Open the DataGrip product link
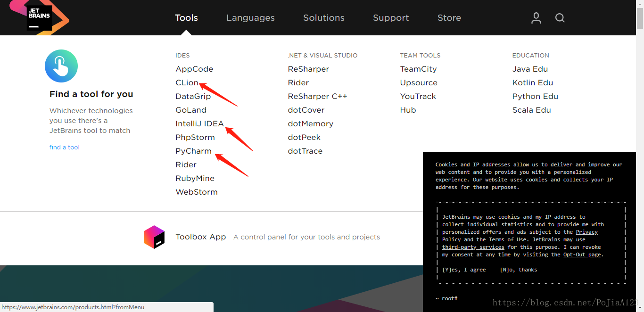The image size is (644, 312). [193, 96]
